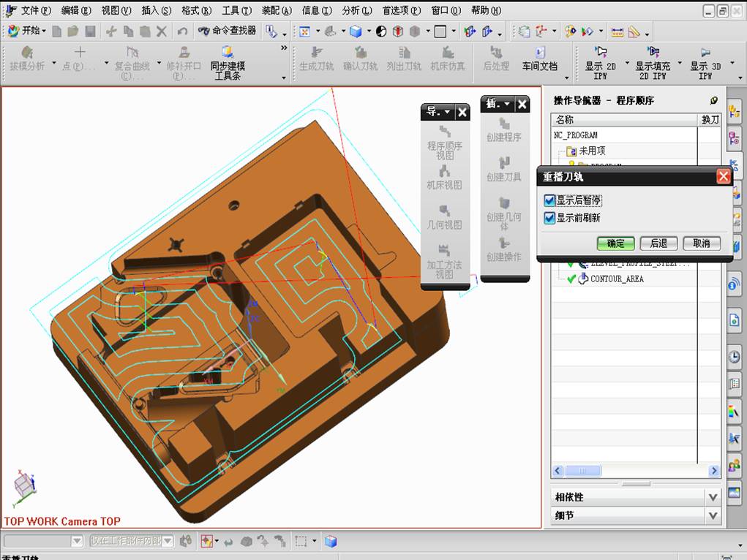Open the arrow menu on the 导. floating toolbar
Image resolution: width=747 pixels, height=560 pixels.
(x=447, y=113)
